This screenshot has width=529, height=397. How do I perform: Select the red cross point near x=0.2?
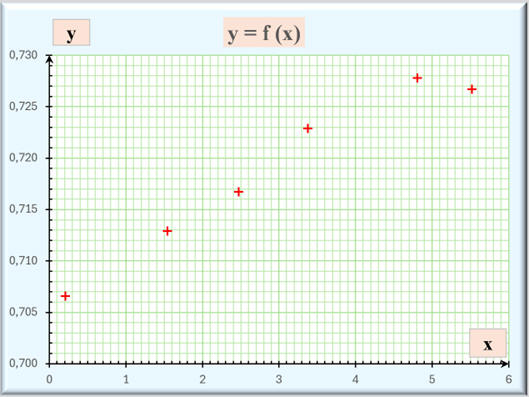coord(65,296)
